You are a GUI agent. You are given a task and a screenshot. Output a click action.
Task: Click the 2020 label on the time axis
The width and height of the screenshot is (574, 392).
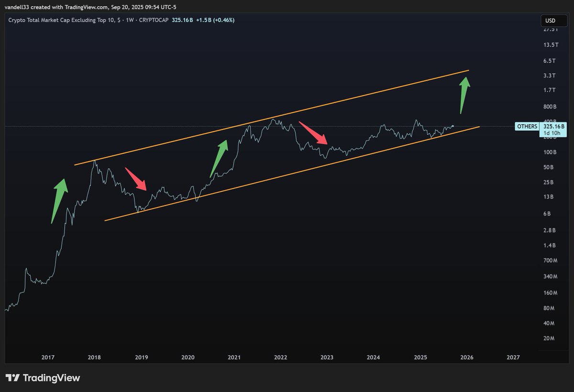pyautogui.click(x=188, y=358)
